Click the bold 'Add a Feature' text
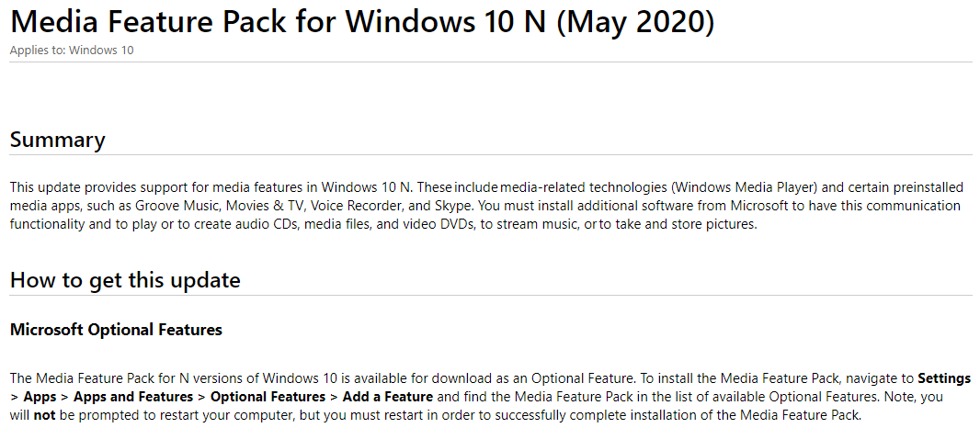The width and height of the screenshot is (980, 428). click(387, 397)
